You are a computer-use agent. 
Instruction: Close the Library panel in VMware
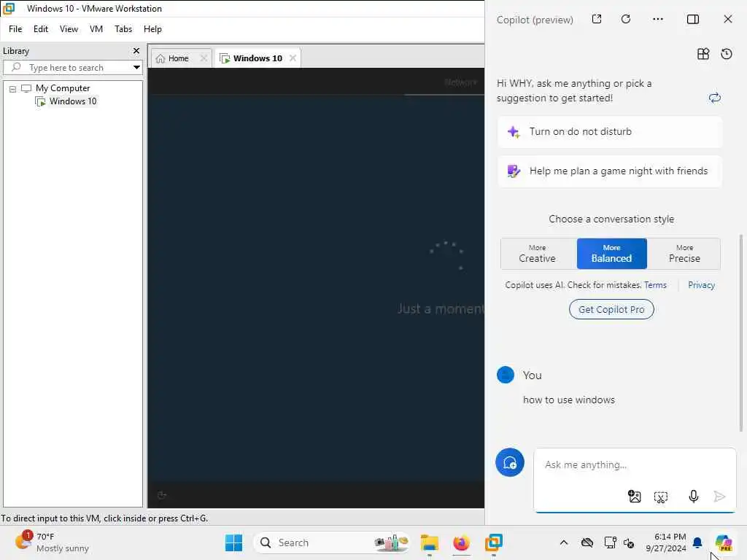click(x=136, y=50)
